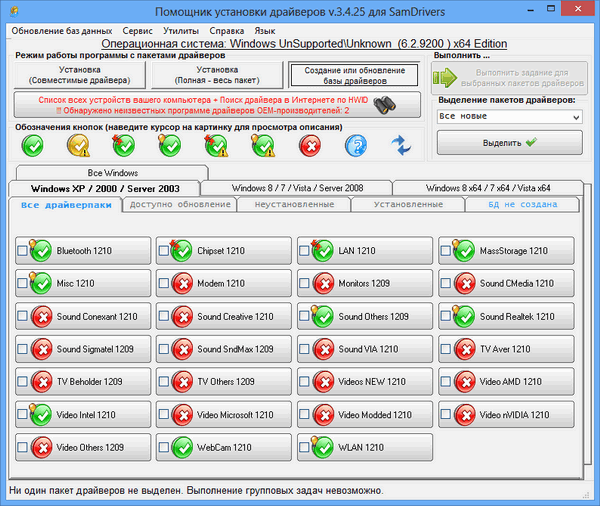Click Установка (Полная - весь пакет) mode button
This screenshot has height=506, width=600.
217,75
